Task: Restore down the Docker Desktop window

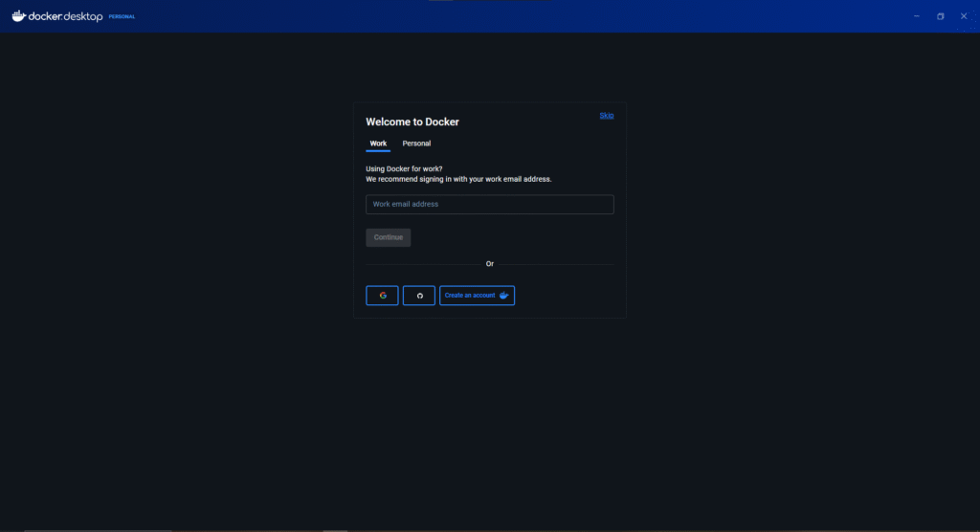Action: pyautogui.click(x=940, y=16)
